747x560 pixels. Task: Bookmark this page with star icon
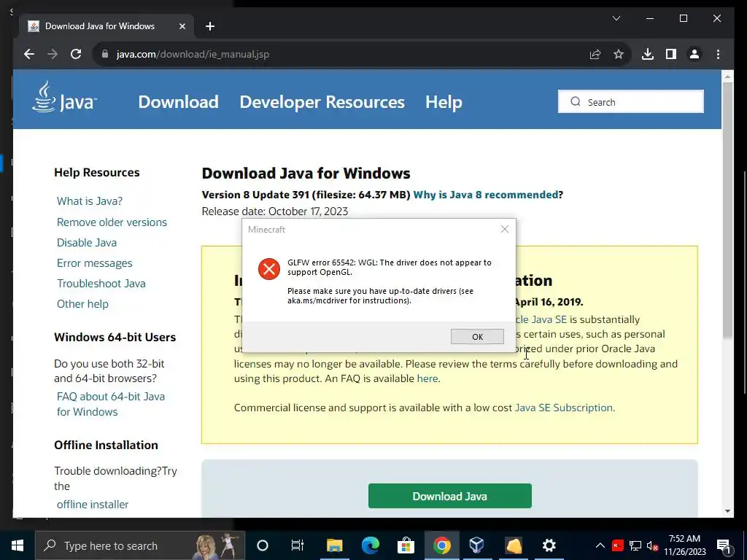pyautogui.click(x=619, y=54)
